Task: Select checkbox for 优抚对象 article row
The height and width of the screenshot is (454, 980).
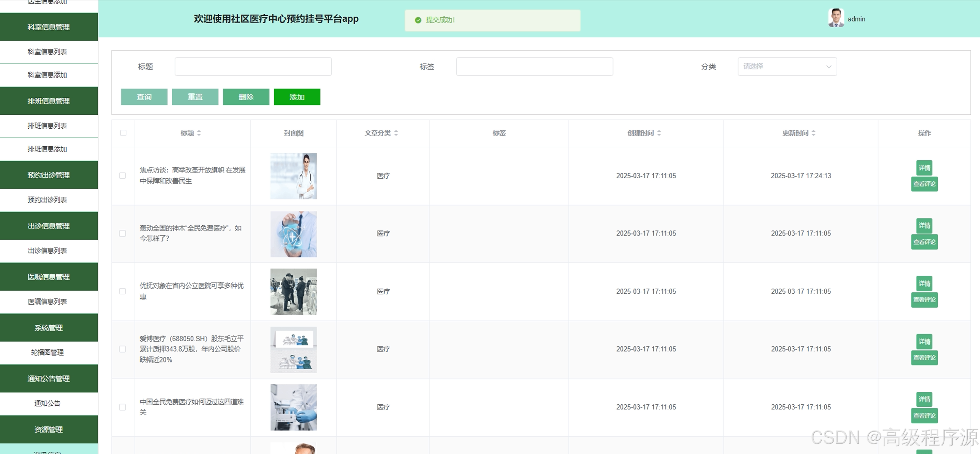Action: [123, 291]
